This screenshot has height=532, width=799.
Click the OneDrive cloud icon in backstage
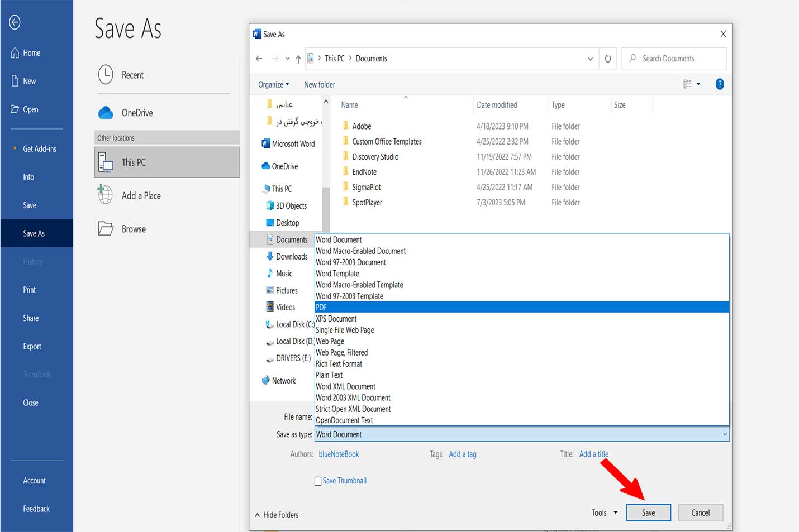click(106, 113)
